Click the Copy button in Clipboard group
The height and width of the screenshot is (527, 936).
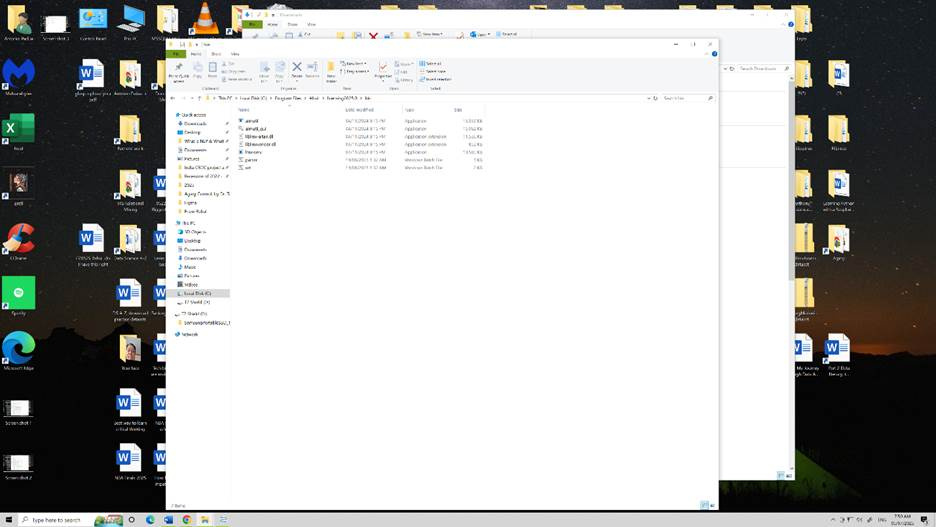(198, 70)
